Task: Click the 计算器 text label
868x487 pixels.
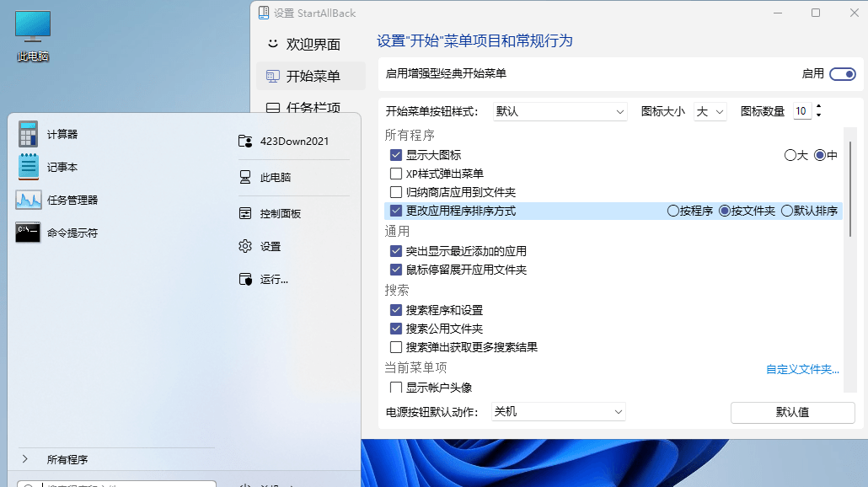Action: (62, 135)
